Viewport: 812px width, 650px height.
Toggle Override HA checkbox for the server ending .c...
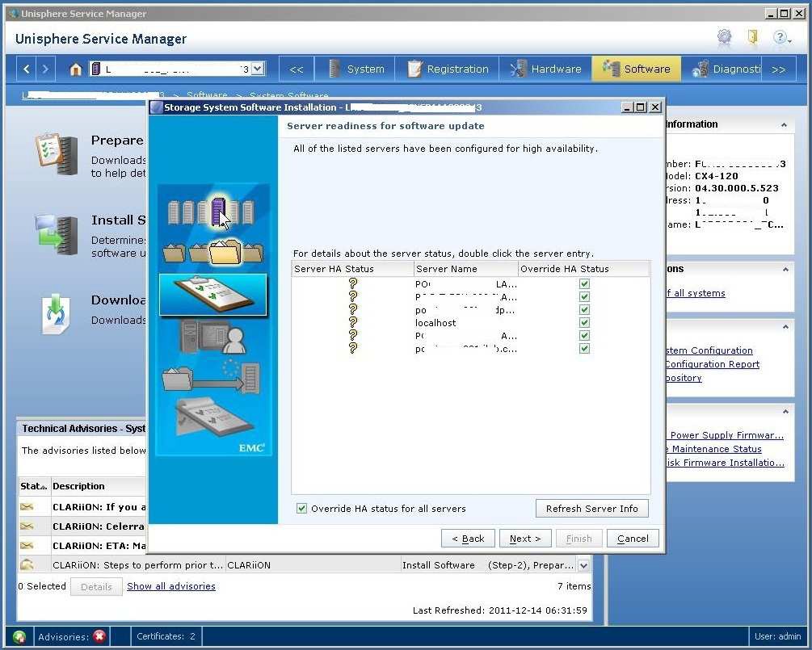(x=585, y=348)
